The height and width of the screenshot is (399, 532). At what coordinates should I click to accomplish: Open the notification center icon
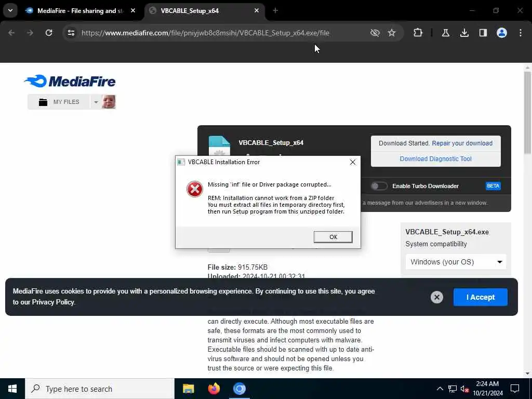tap(515, 389)
